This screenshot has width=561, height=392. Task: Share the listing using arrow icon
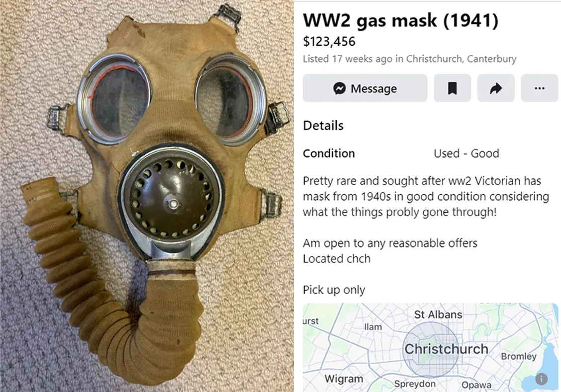(496, 88)
